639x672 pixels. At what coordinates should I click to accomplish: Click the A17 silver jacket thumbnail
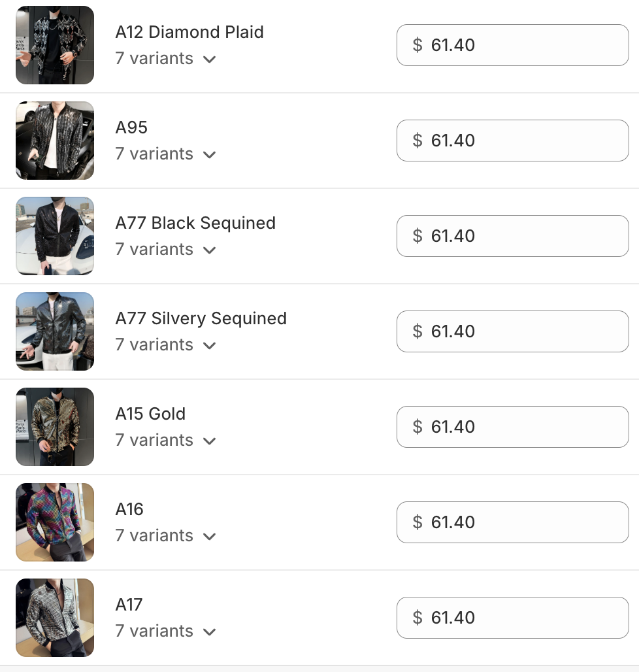tap(55, 618)
